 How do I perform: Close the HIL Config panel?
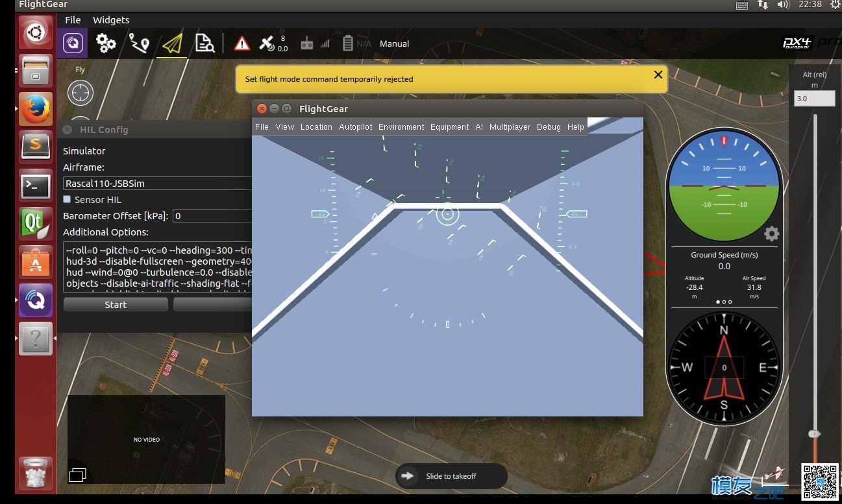click(x=68, y=130)
